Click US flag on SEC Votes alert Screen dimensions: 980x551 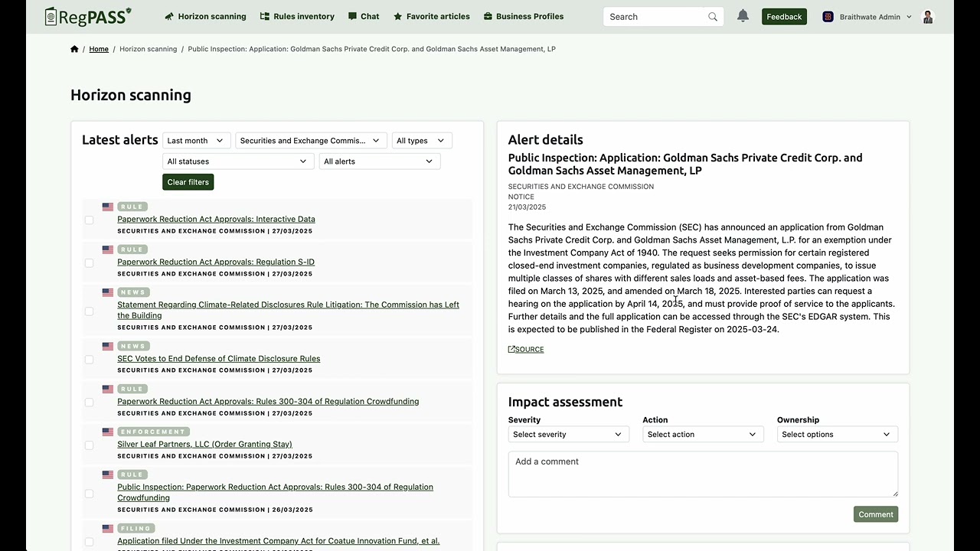coord(108,346)
